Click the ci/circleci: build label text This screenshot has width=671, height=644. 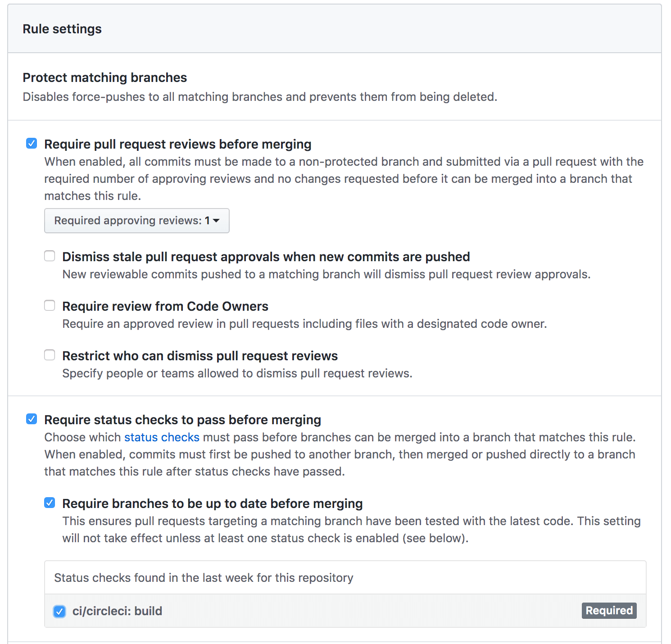click(x=117, y=611)
